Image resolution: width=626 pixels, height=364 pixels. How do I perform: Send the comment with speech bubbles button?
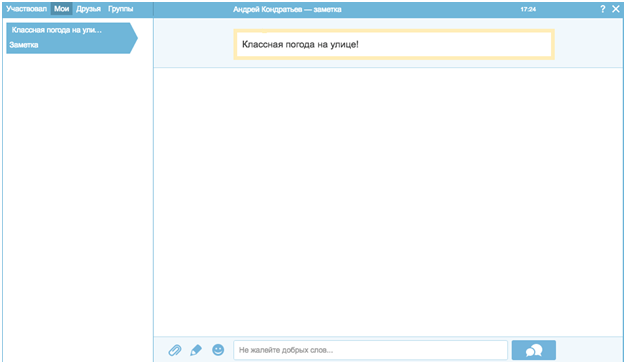(534, 350)
